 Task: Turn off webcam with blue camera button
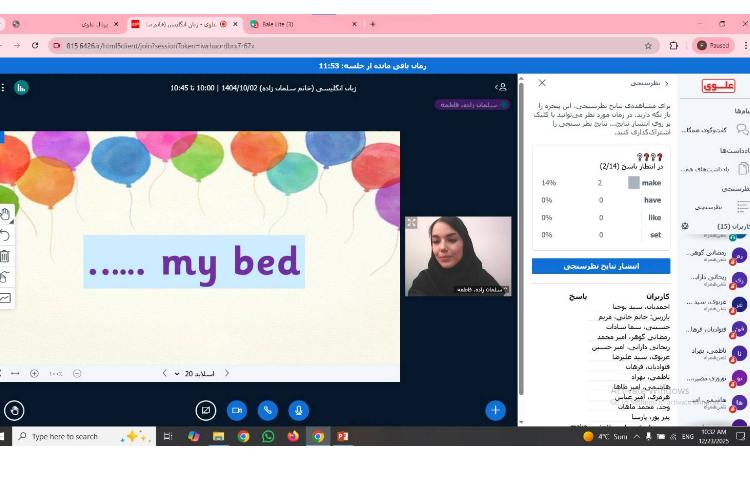(237, 410)
